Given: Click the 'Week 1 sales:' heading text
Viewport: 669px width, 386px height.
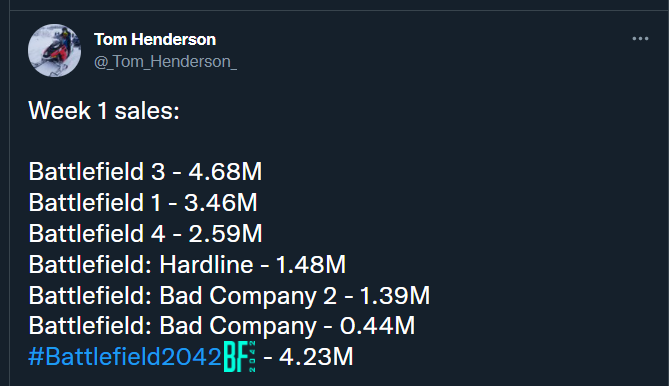Looking at the screenshot, I should coord(104,111).
